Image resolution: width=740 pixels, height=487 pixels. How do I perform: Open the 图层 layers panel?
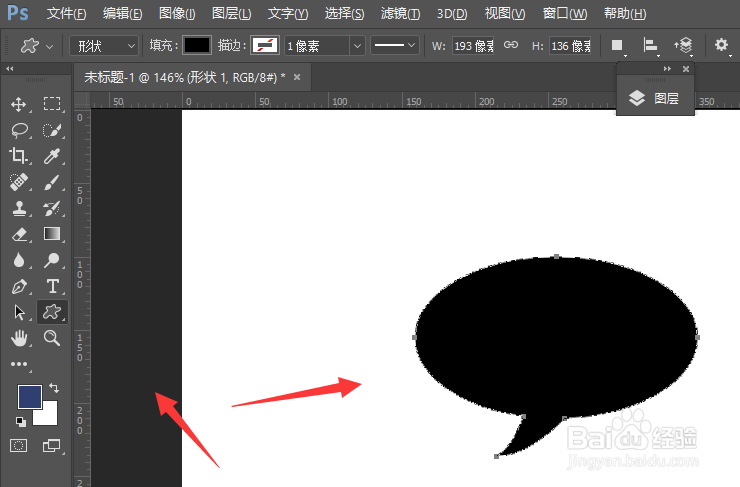[655, 99]
